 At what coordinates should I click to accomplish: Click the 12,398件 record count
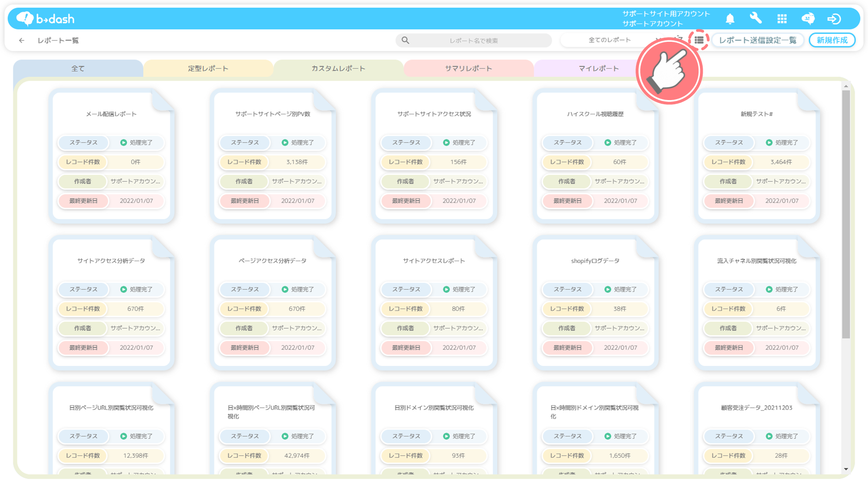[135, 456]
